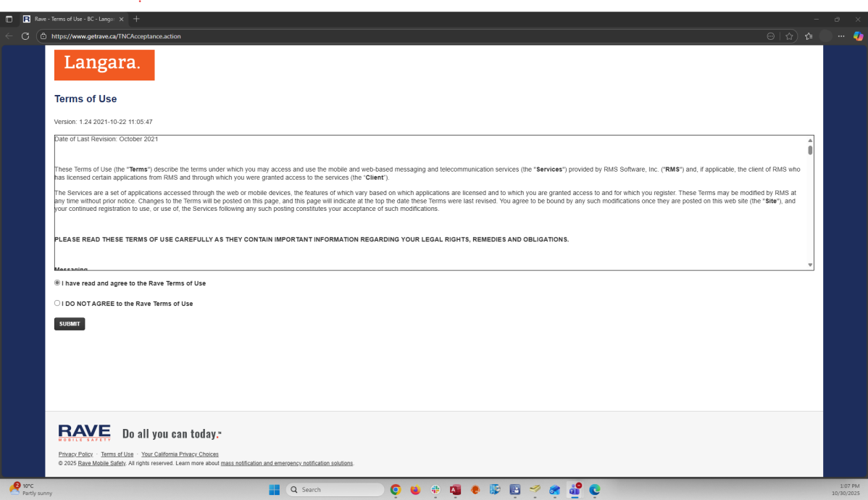This screenshot has width=868, height=500.
Task: Open Google Chrome from the taskbar
Action: (396, 490)
